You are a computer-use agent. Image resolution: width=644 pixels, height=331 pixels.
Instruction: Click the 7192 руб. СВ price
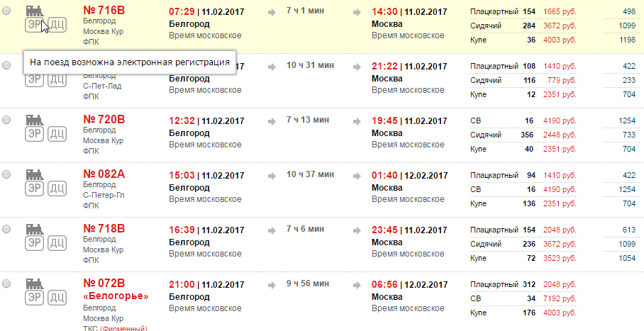pos(558,298)
